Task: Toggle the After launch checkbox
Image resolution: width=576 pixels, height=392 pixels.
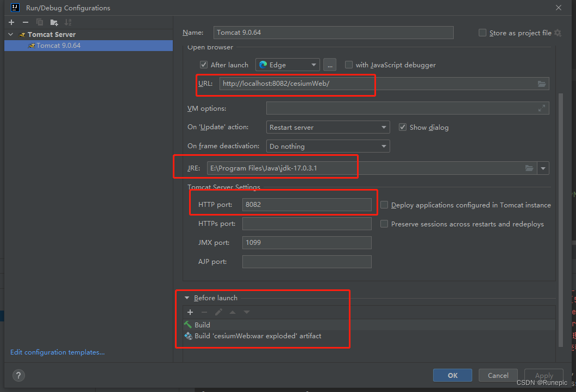Action: tap(204, 65)
